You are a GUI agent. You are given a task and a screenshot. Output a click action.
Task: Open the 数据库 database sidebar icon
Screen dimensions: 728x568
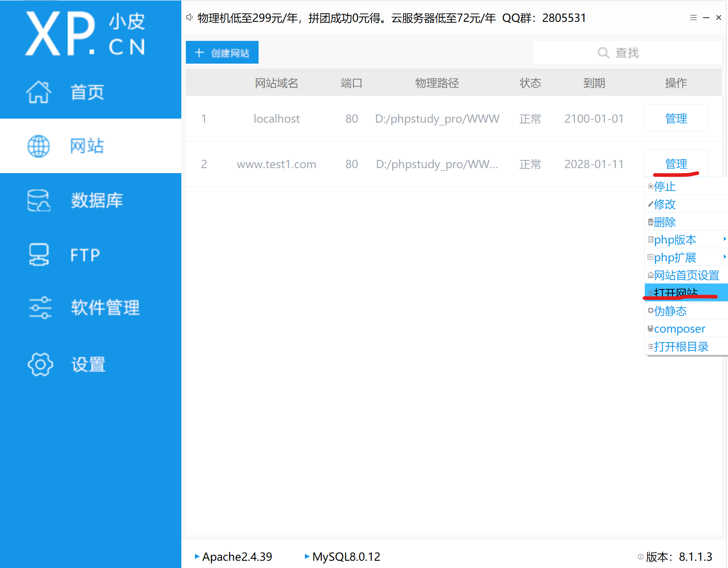[x=39, y=200]
